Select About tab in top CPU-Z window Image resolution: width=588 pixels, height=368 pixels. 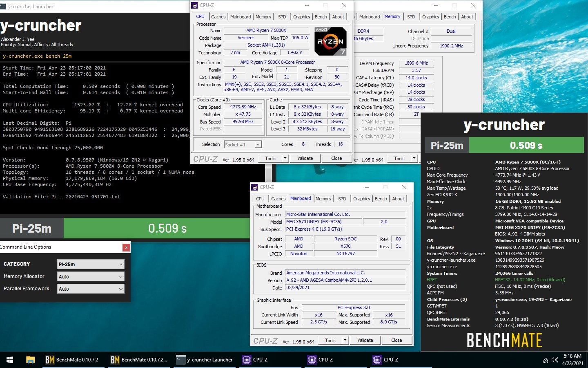338,17
